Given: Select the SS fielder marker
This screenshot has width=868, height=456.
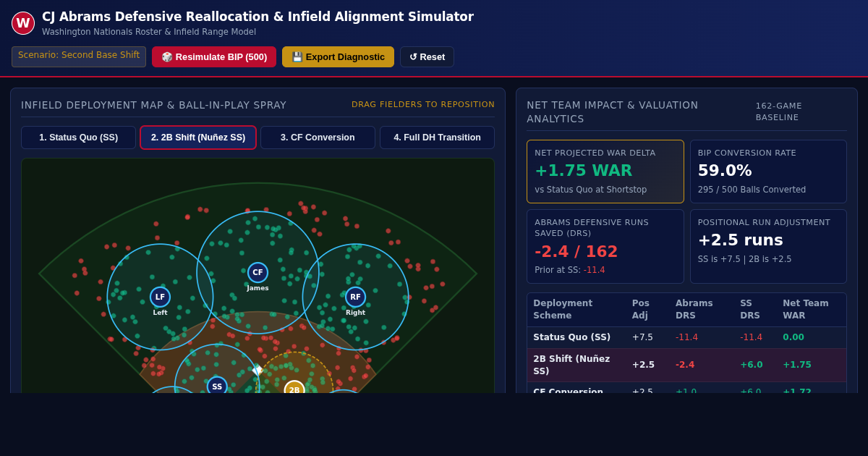Looking at the screenshot, I should [x=217, y=386].
